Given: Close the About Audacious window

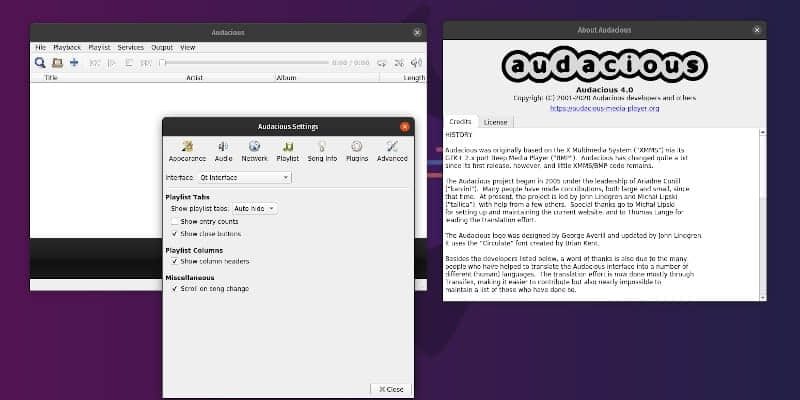Looking at the screenshot, I should [757, 30].
